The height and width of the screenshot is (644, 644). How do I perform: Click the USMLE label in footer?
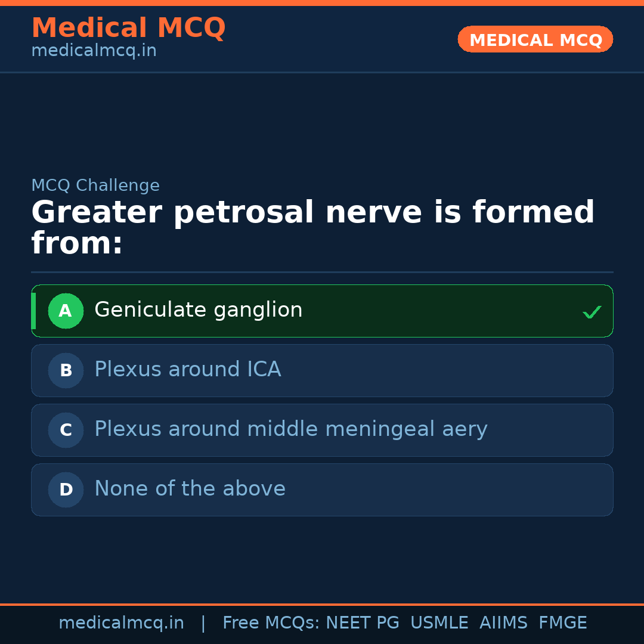[x=439, y=623]
